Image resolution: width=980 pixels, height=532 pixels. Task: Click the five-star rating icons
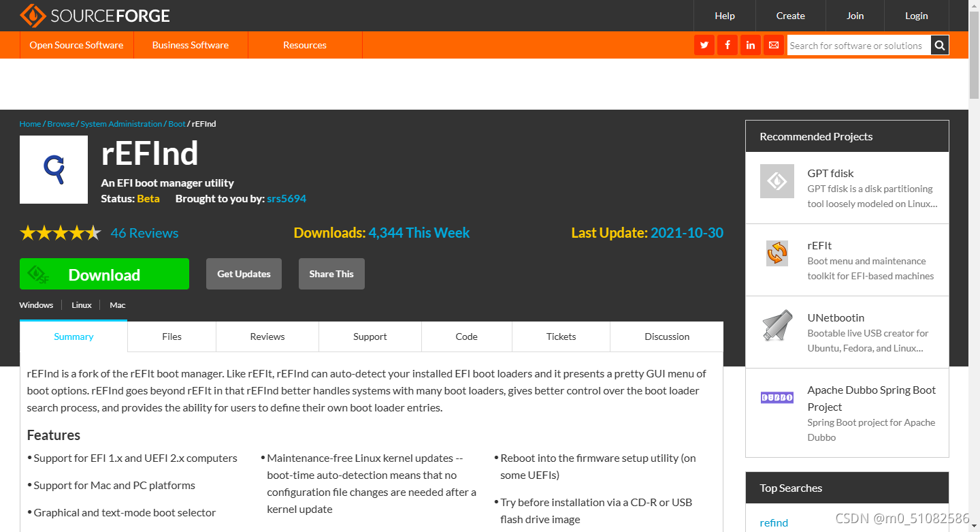click(61, 233)
